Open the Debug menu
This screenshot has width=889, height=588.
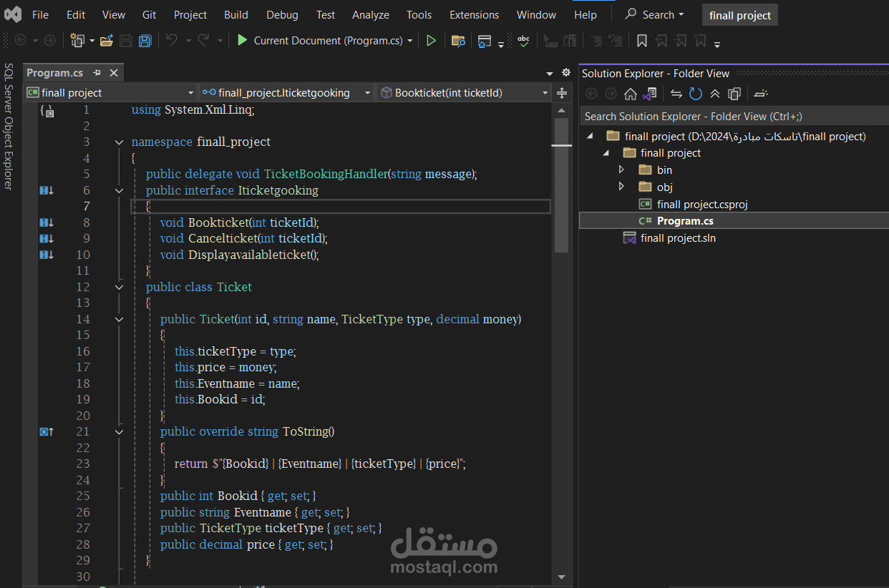[282, 14]
